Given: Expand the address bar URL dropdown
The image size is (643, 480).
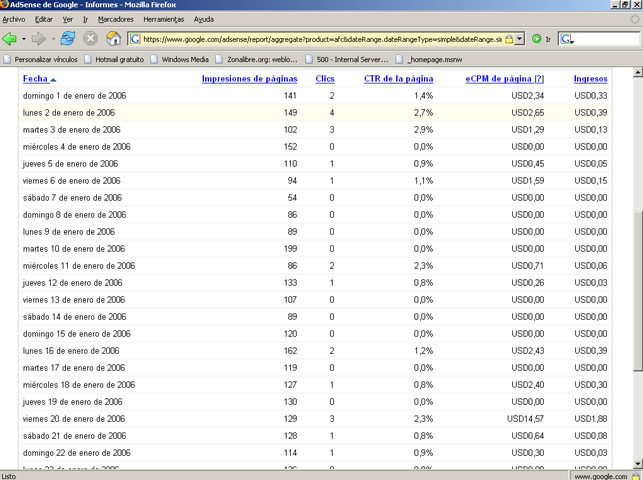Looking at the screenshot, I should click(x=520, y=39).
